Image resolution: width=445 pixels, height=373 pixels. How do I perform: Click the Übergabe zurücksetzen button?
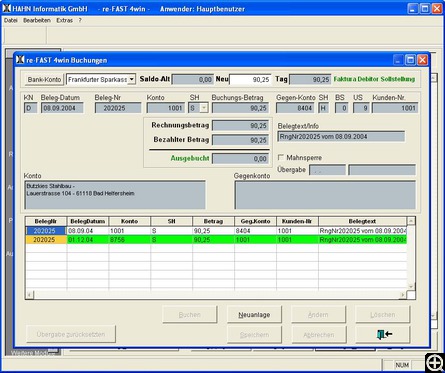coord(71,334)
